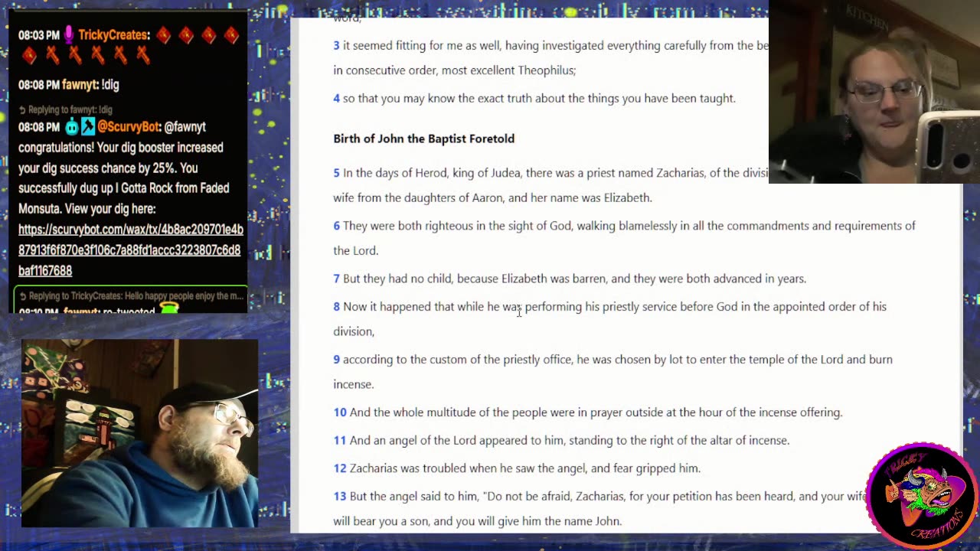Click the 'Birth of John the Baptist Foretold' heading
Viewport: 980px width, 551px height.
tap(423, 139)
